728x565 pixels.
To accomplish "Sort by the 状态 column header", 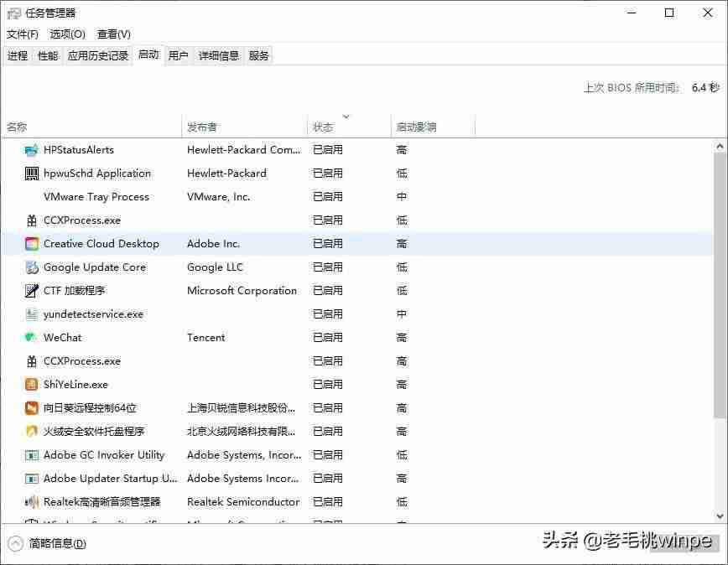I will (349, 127).
